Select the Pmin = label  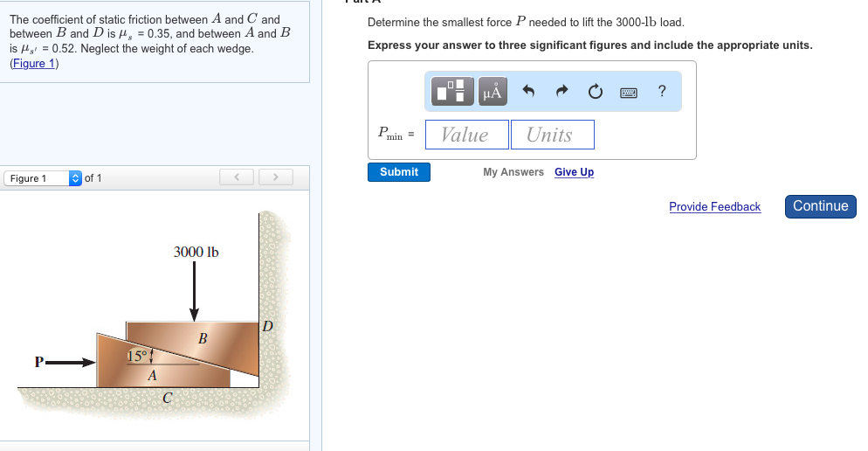[396, 134]
